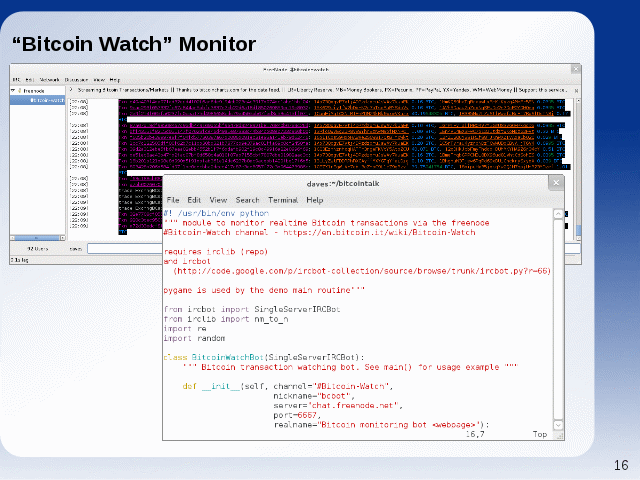
Task: Close the daves:~/bitcointalk terminal window
Action: click(x=556, y=183)
